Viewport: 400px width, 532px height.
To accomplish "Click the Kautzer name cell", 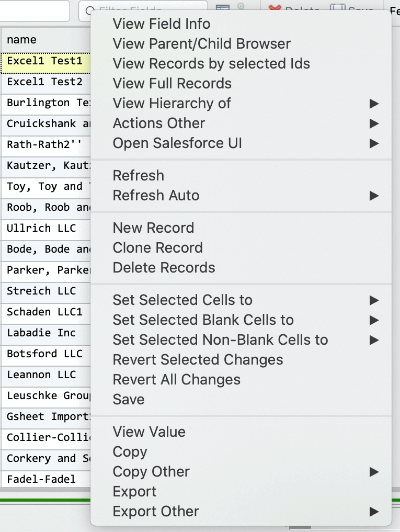I will [46, 168].
